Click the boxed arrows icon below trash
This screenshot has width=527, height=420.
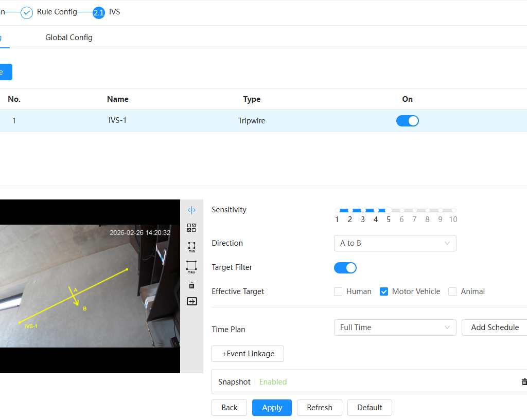(191, 301)
